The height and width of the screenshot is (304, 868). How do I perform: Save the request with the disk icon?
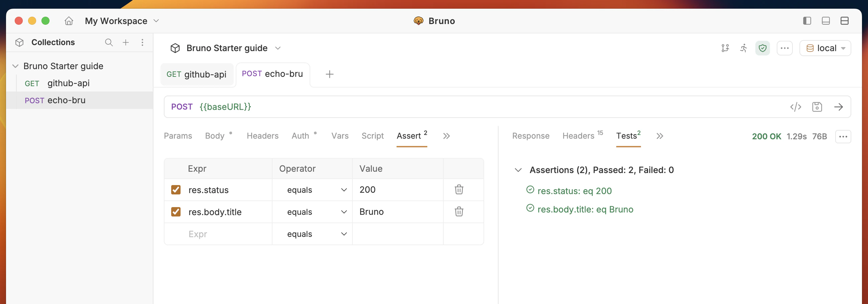coord(817,107)
